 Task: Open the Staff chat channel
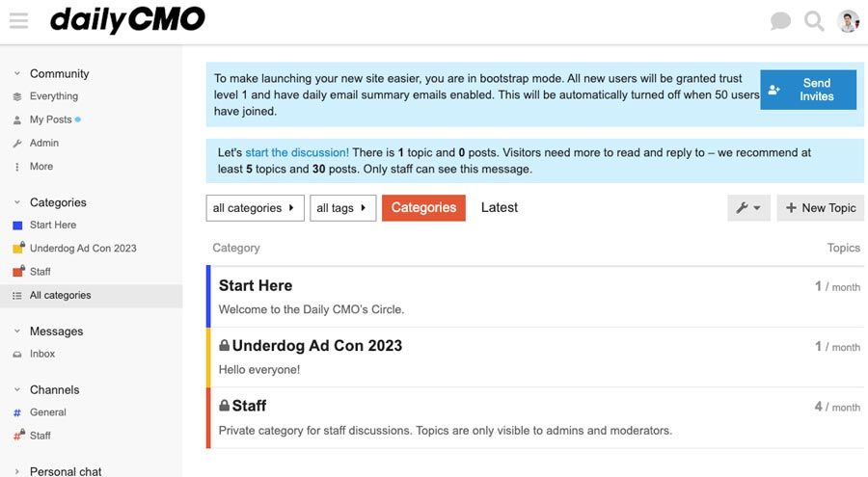(x=40, y=436)
